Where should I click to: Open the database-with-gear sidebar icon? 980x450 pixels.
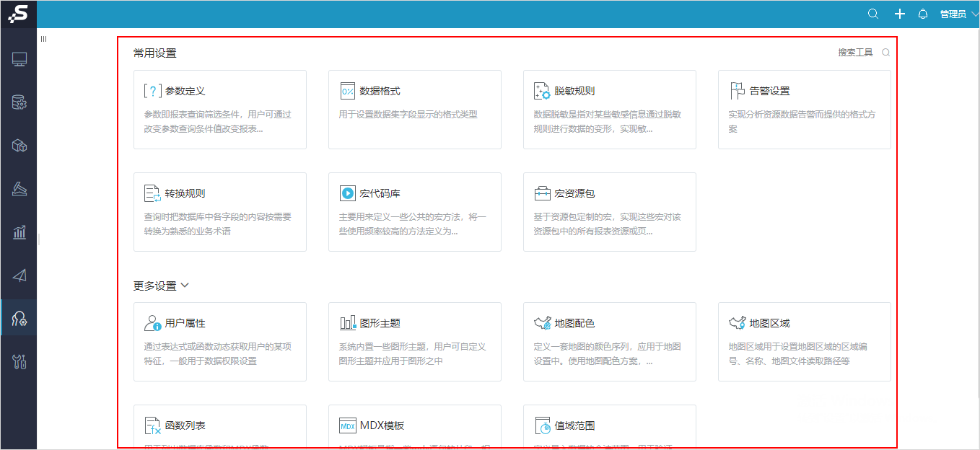pos(19,102)
